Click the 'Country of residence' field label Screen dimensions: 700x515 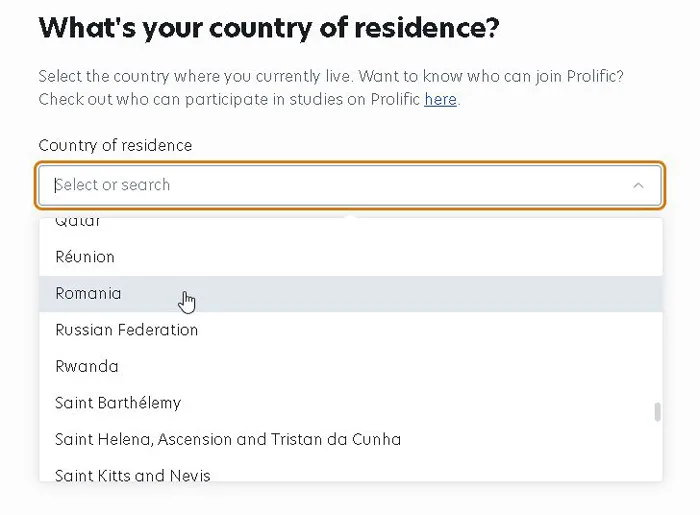pyautogui.click(x=115, y=145)
